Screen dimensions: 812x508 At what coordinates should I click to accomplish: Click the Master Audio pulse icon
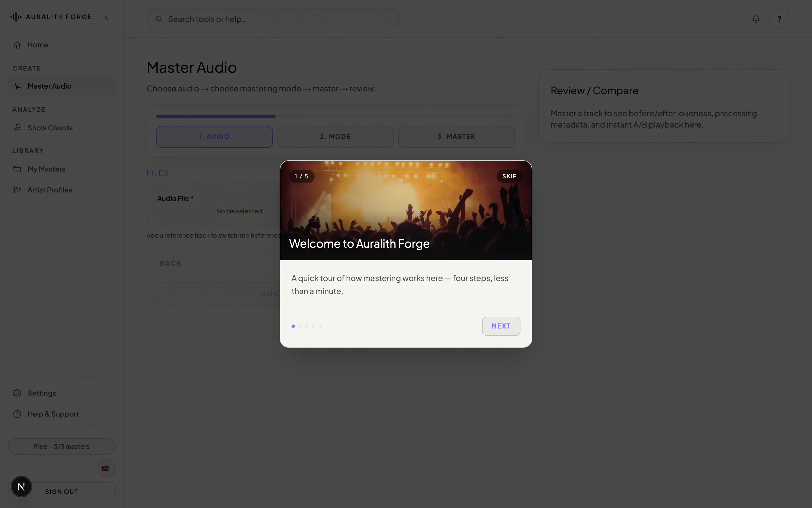coord(17,86)
